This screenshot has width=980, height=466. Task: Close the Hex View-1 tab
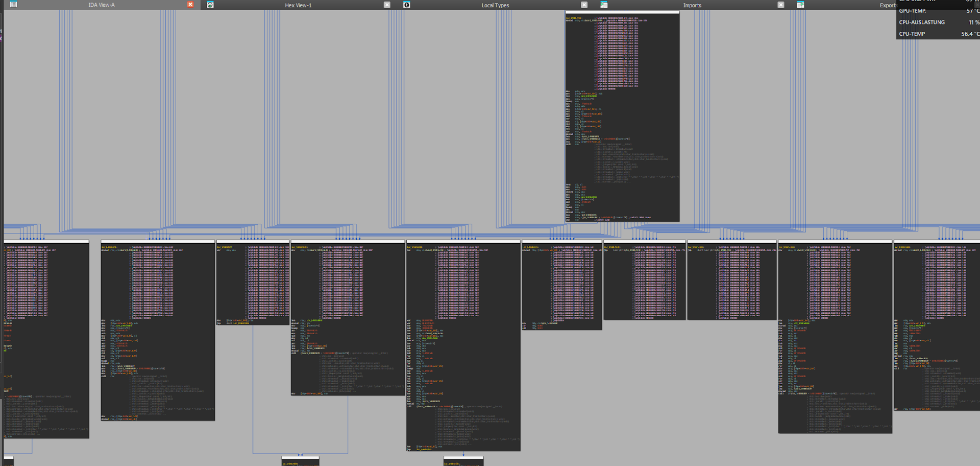(x=387, y=5)
